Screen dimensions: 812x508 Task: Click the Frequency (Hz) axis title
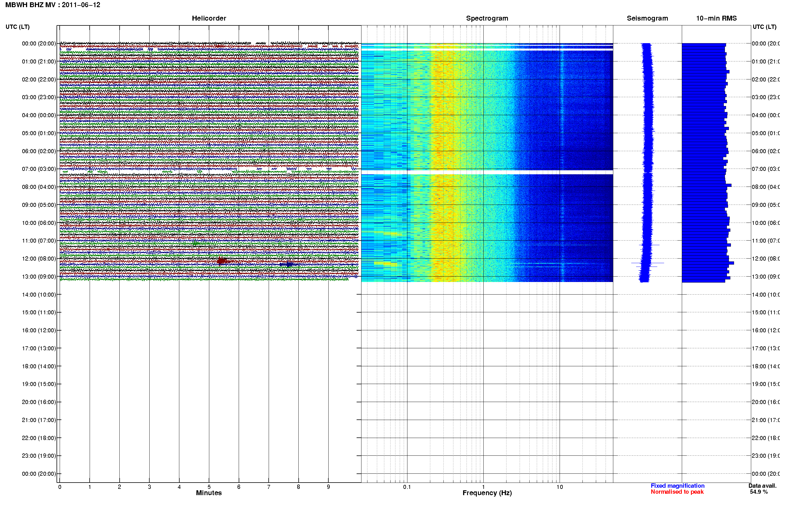pos(487,493)
